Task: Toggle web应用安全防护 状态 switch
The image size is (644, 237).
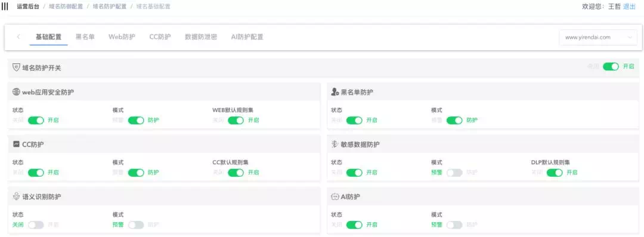Action: pyautogui.click(x=36, y=120)
